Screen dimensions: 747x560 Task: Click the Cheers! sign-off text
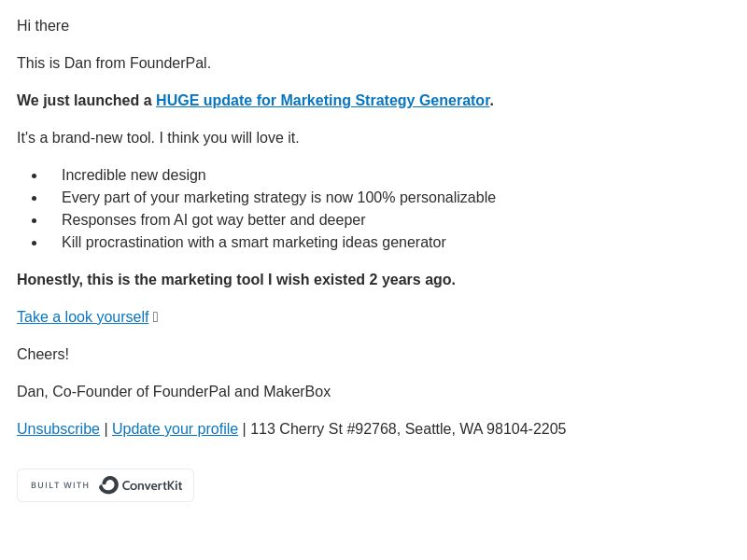tap(43, 355)
